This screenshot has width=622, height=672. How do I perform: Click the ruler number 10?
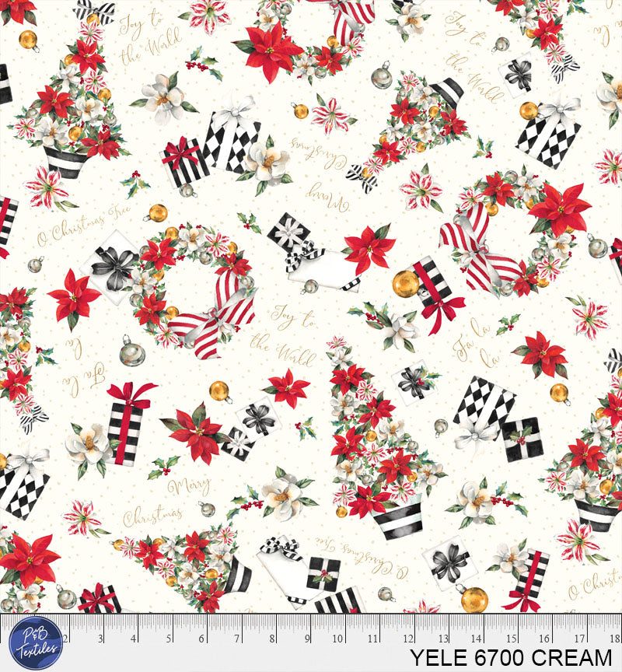(x=337, y=639)
